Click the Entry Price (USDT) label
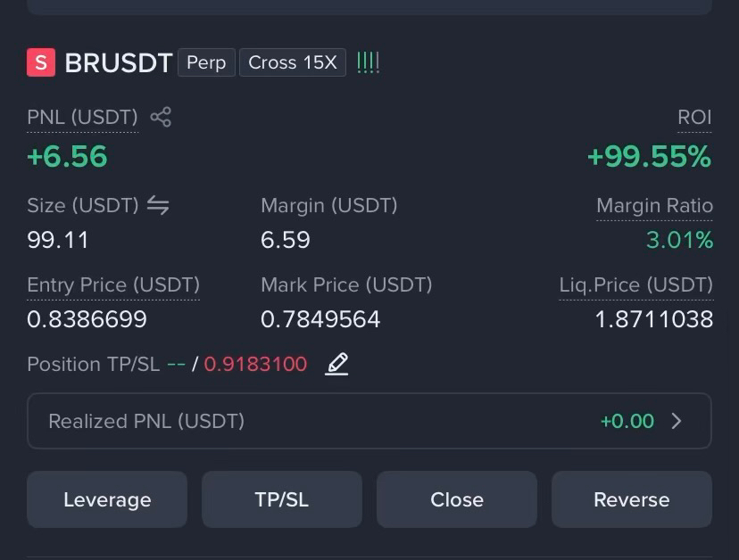739x560 pixels. (113, 285)
